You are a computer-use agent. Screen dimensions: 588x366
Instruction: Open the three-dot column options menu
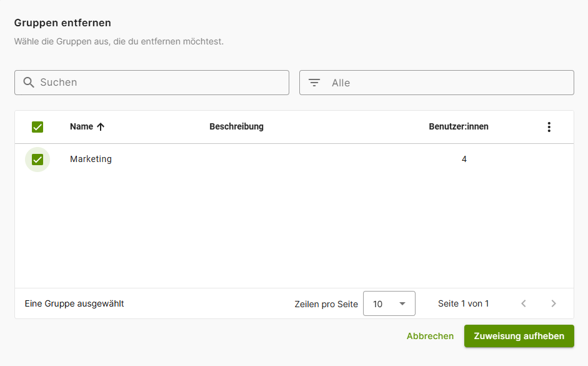click(x=549, y=127)
